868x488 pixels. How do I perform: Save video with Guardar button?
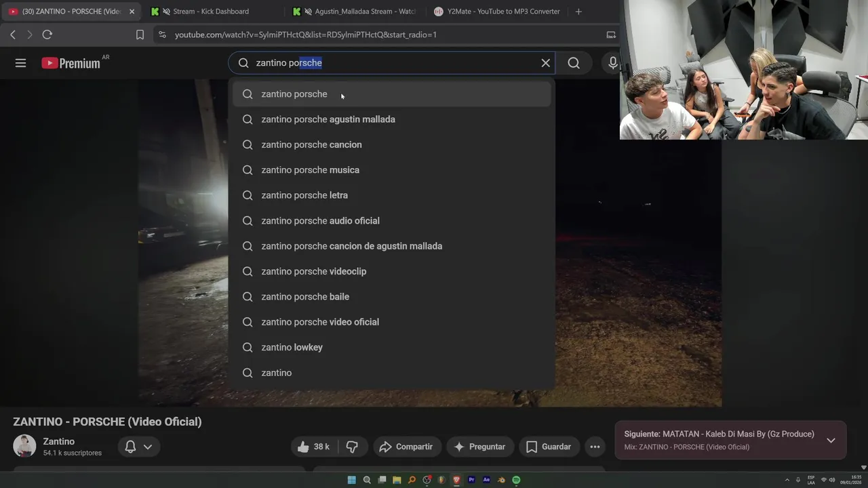[x=549, y=447]
